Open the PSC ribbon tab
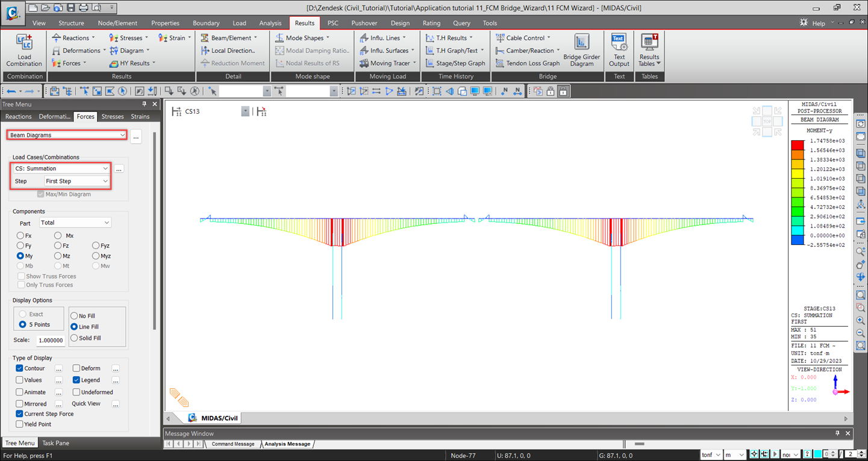This screenshot has width=868, height=461. 333,23
